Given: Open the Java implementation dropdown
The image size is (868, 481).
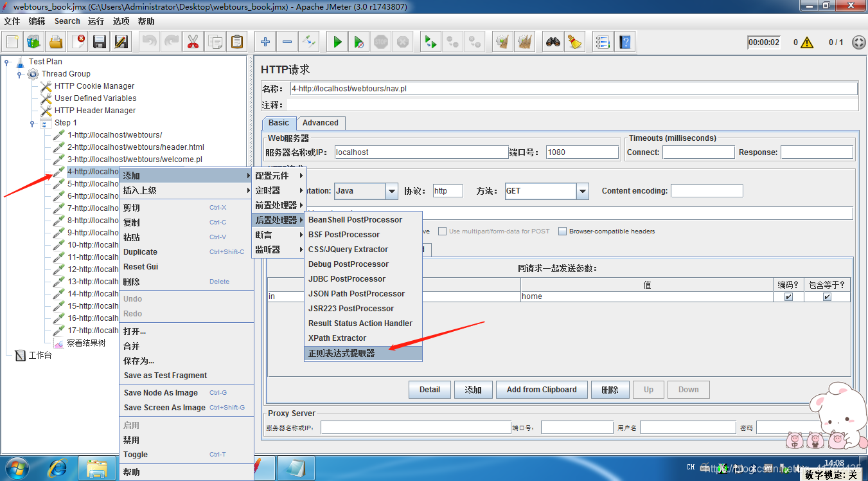Looking at the screenshot, I should click(x=392, y=191).
